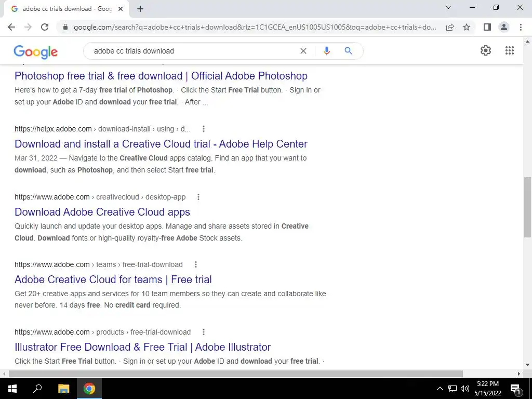Screen dimensions: 532x399
Task: Open the browser side panel
Action: tap(487, 27)
